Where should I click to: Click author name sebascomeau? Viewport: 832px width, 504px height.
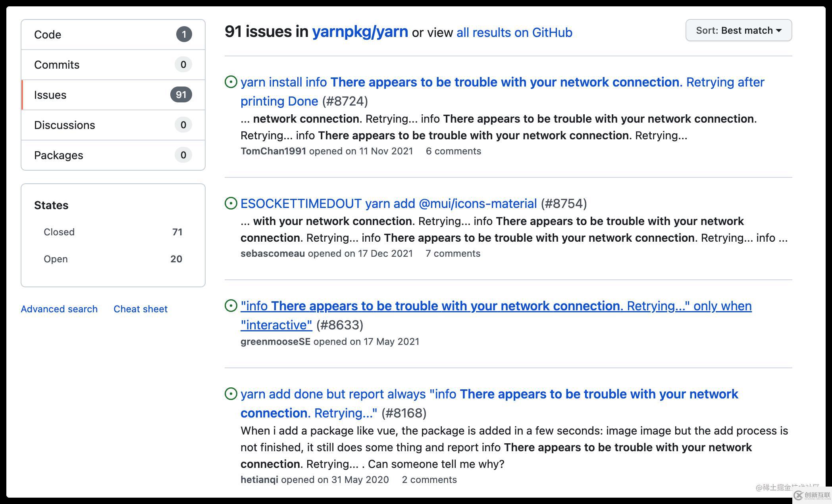pyautogui.click(x=273, y=253)
